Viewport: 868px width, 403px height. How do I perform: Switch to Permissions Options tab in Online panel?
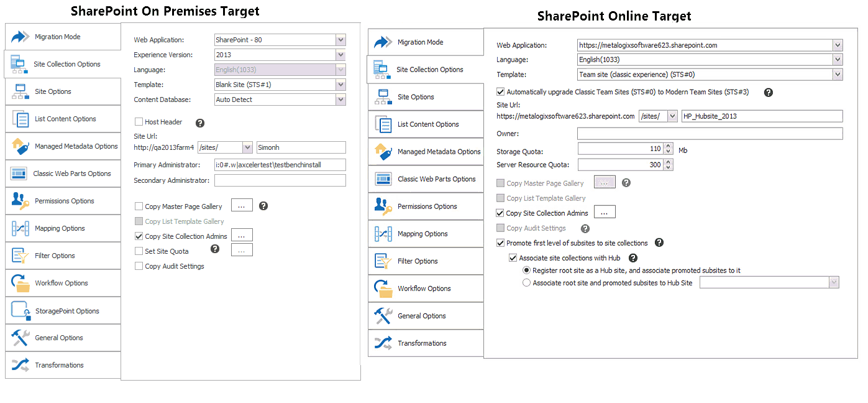coord(426,206)
